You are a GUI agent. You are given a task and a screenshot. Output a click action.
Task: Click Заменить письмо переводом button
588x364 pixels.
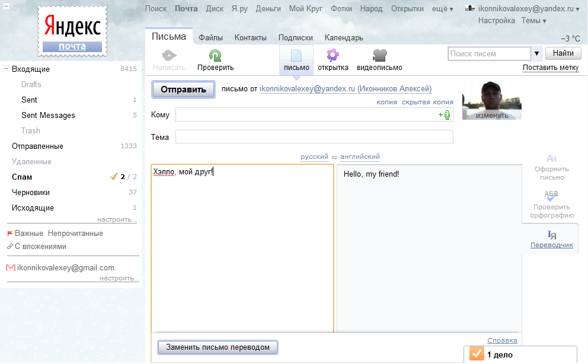[x=218, y=347]
